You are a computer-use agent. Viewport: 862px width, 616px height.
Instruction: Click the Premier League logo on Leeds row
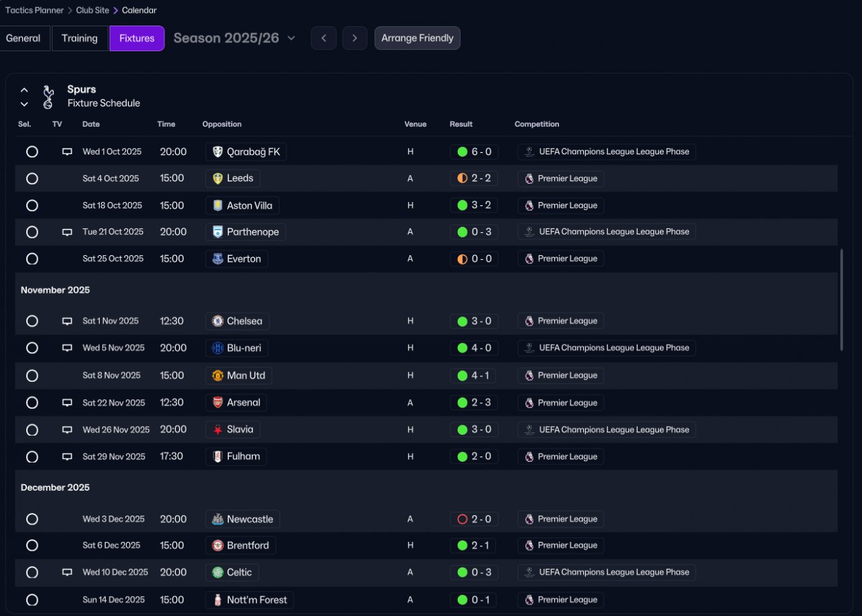point(529,178)
